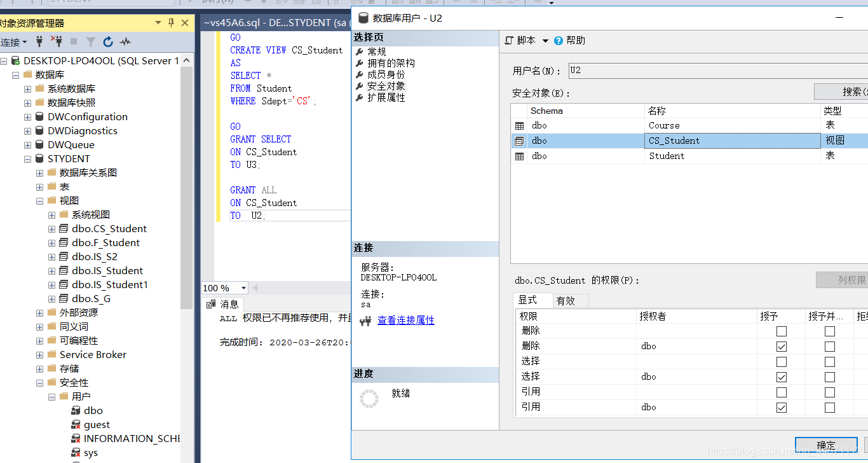Click the INFORMATION_SCHE user icon
The image size is (868, 463).
tap(76, 439)
